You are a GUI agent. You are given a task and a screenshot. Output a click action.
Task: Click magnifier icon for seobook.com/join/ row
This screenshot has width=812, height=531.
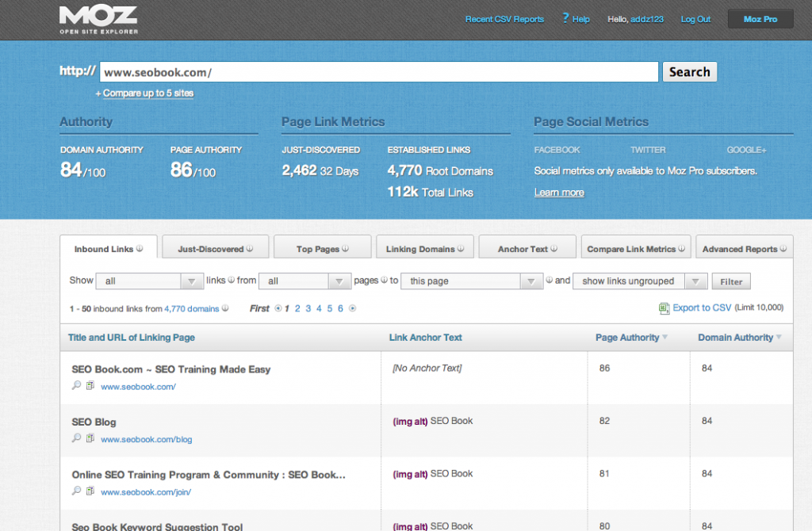77,491
